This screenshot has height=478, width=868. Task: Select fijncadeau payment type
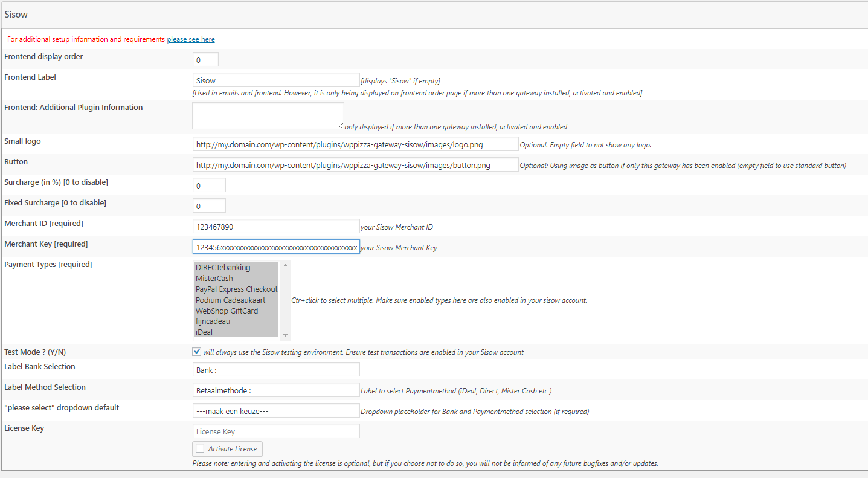(236, 321)
